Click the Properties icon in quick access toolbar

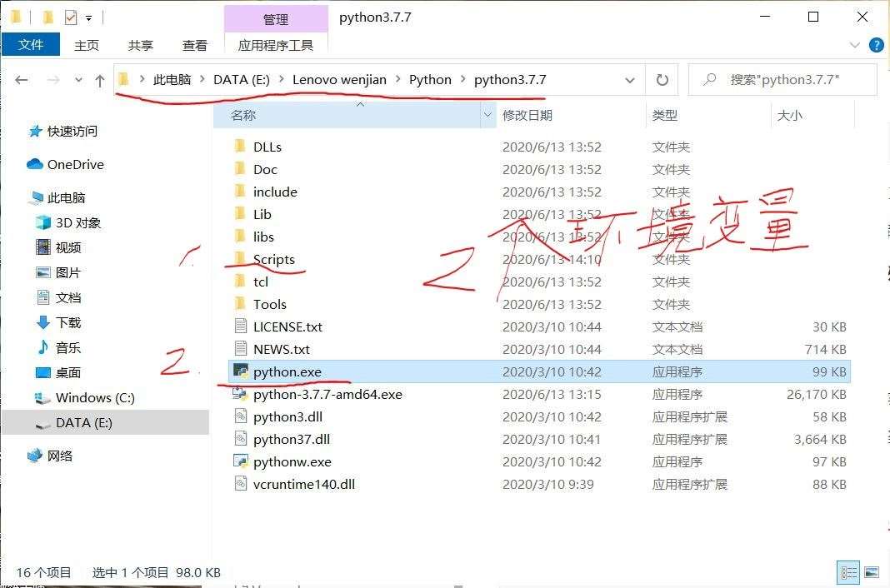72,17
